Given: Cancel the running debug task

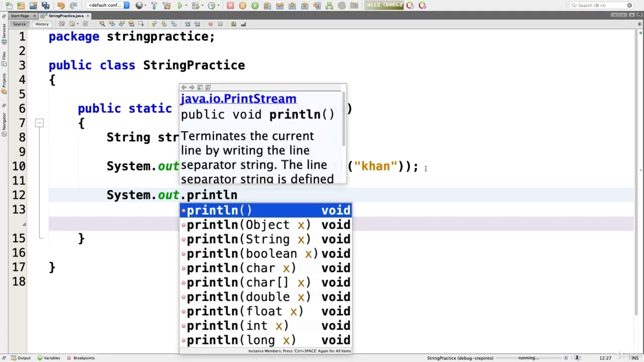Looking at the screenshot, I should coord(566,358).
